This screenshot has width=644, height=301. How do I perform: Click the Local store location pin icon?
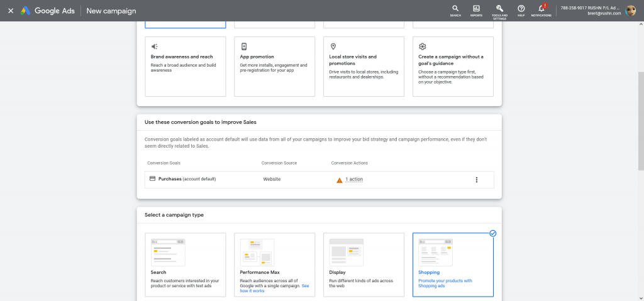333,47
